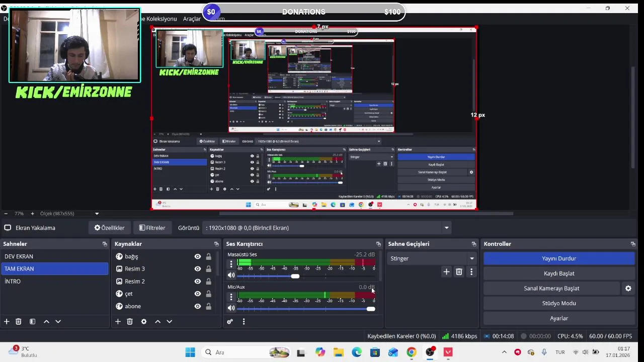
Task: Click the Masaüstü Ses volume slider handle
Action: click(x=295, y=276)
